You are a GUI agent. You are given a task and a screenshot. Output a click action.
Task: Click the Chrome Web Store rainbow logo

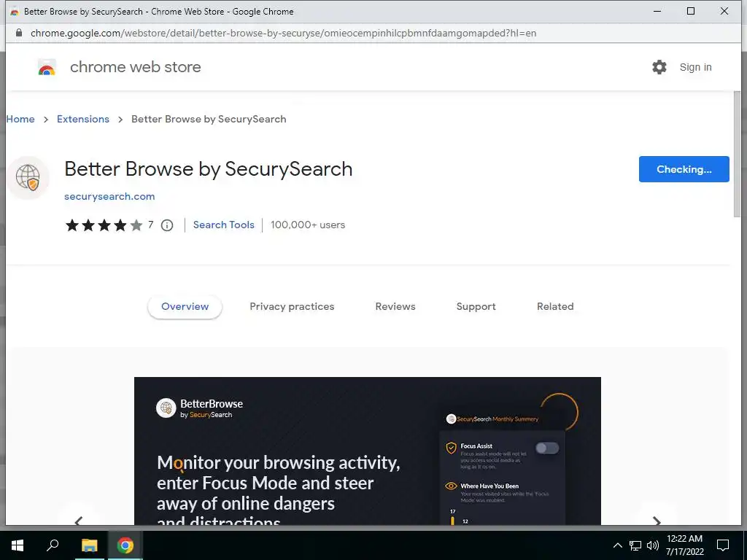tap(47, 67)
